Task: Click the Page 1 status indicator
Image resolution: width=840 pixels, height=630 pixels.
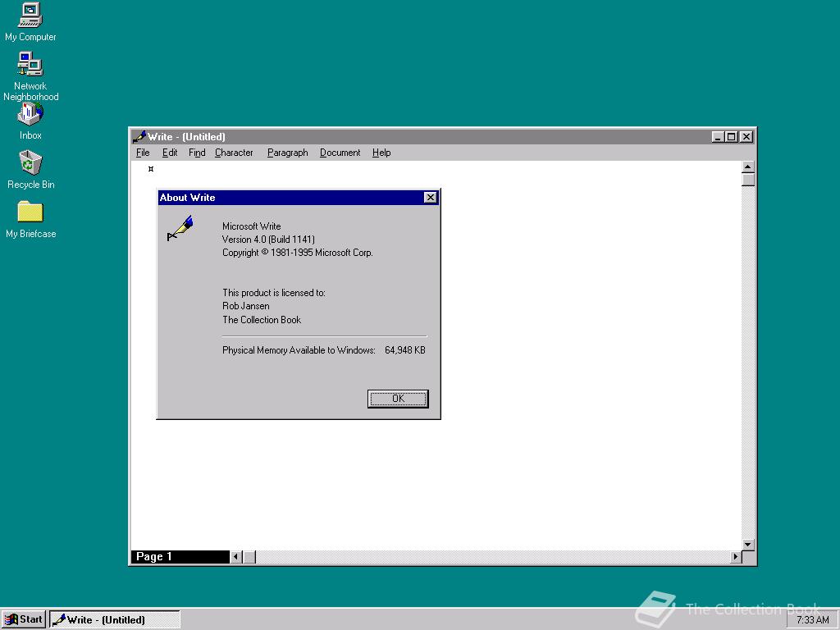Action: pos(180,557)
